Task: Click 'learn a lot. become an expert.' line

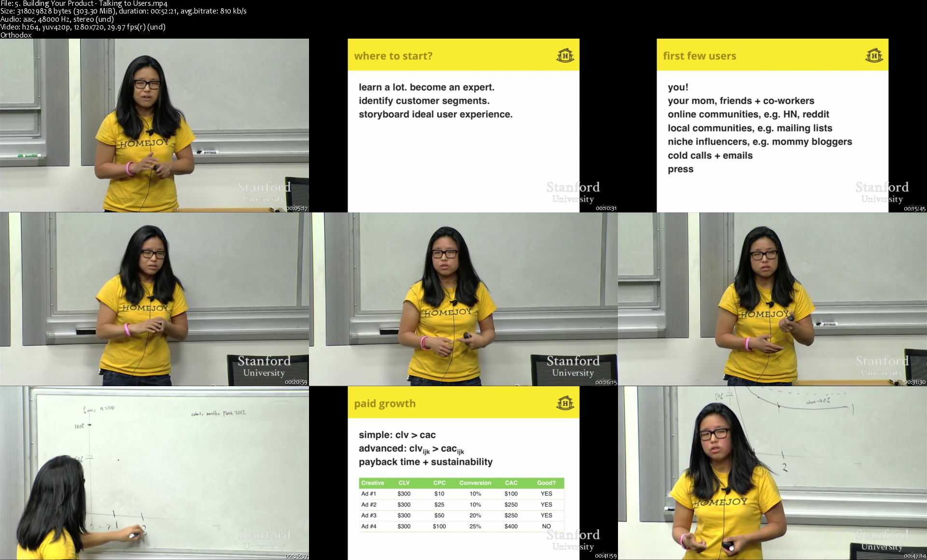Action: click(x=426, y=87)
